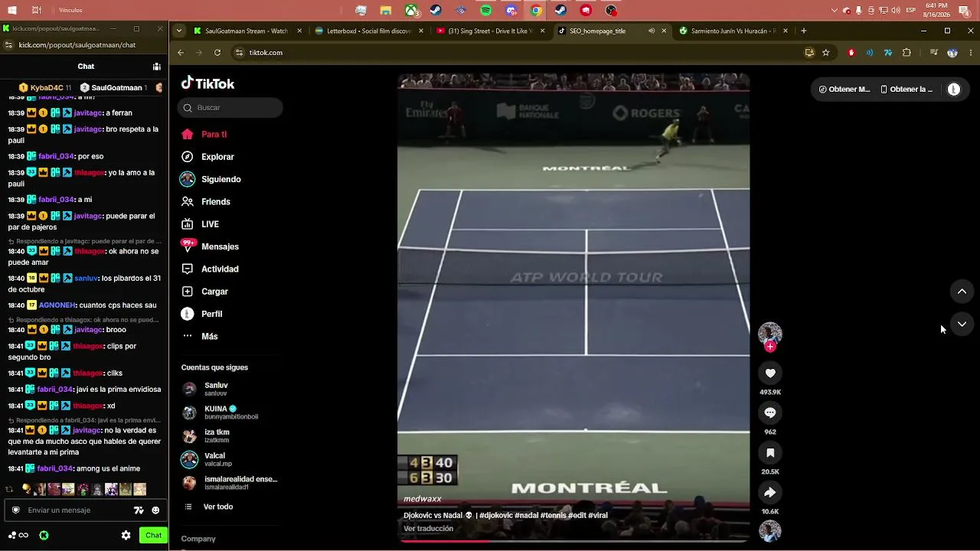Show hidden system tray icons
Image resolution: width=980 pixels, height=551 pixels.
[x=835, y=11]
